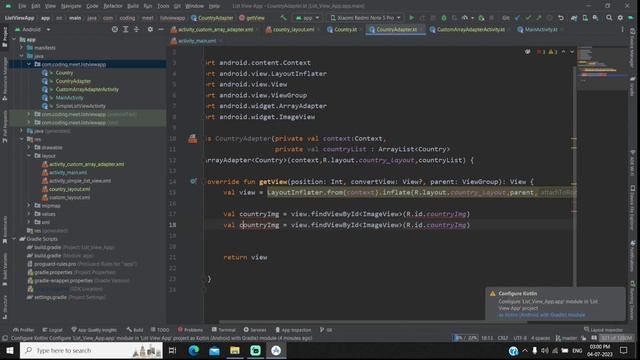Expand the mipmap folder

click(x=29, y=206)
